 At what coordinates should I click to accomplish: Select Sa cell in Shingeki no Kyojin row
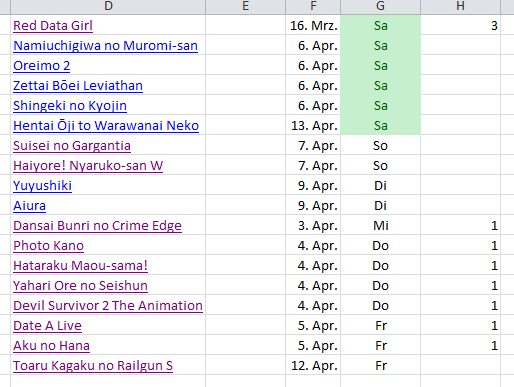[380, 106]
